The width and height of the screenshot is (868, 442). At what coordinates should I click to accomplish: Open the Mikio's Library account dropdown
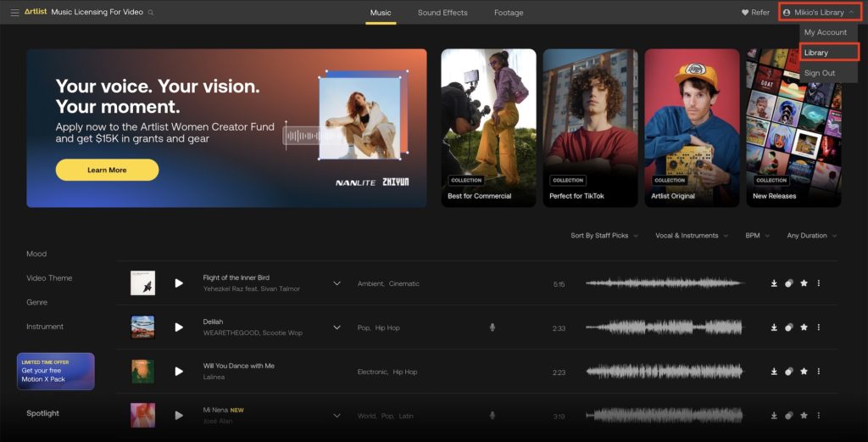(x=820, y=12)
